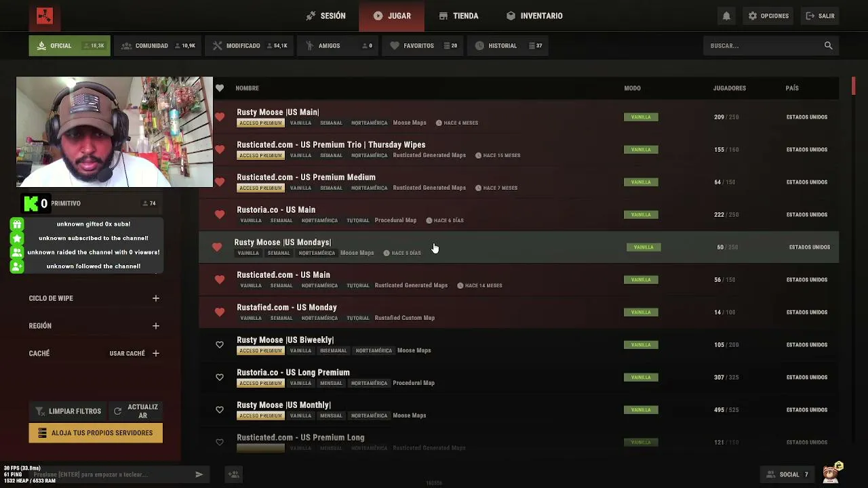Unfavorite Rusty Moose US Mondays server

point(217,247)
